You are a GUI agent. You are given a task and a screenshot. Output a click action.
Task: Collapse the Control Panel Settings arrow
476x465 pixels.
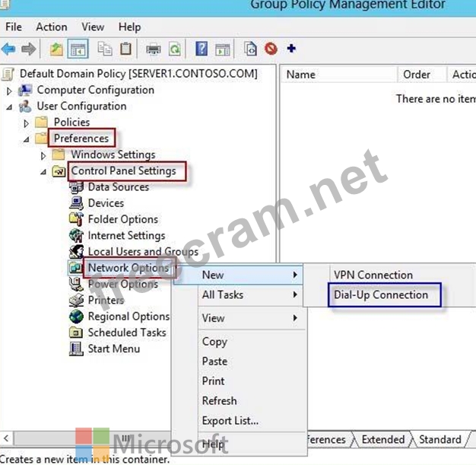[x=43, y=172]
